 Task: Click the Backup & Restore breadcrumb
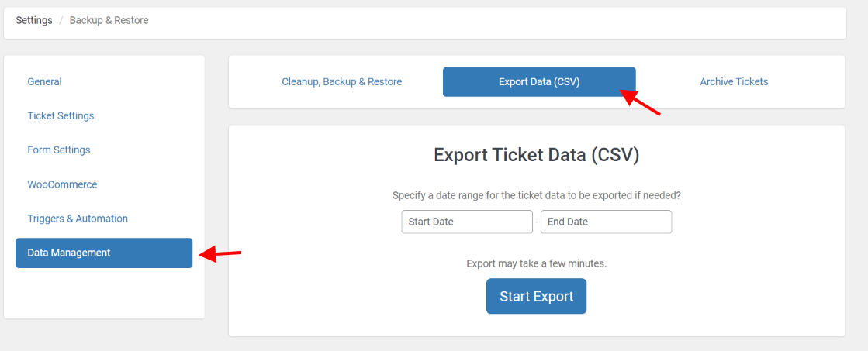pos(109,20)
